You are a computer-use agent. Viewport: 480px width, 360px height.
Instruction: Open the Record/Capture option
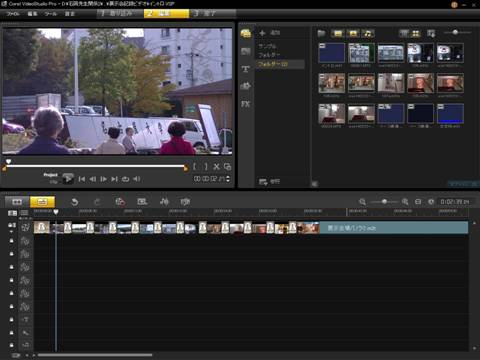coord(120,202)
